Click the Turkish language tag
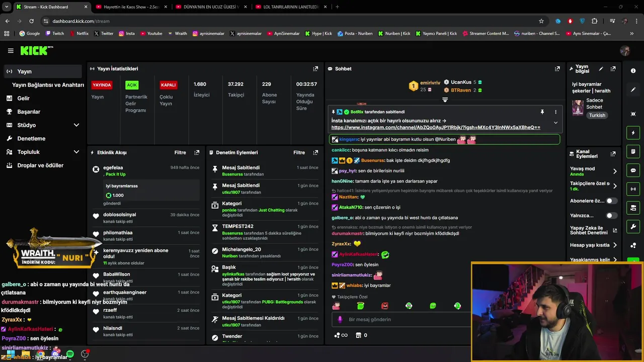644x362 pixels. click(597, 115)
